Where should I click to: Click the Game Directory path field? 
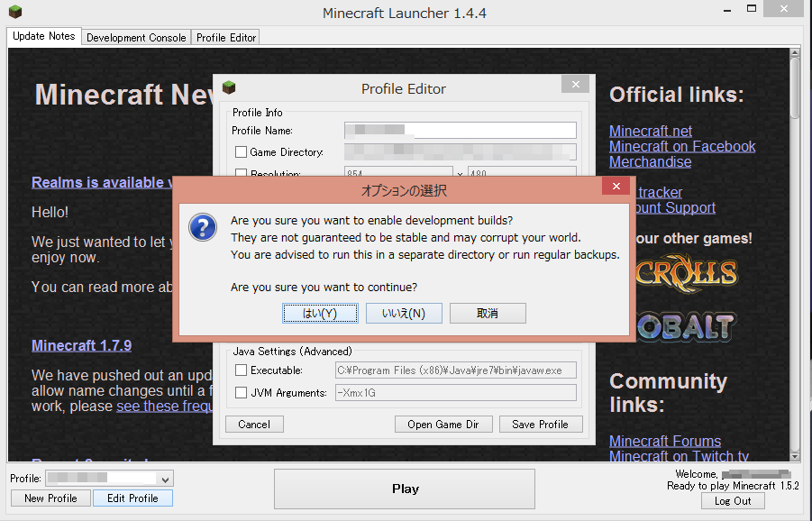point(461,152)
